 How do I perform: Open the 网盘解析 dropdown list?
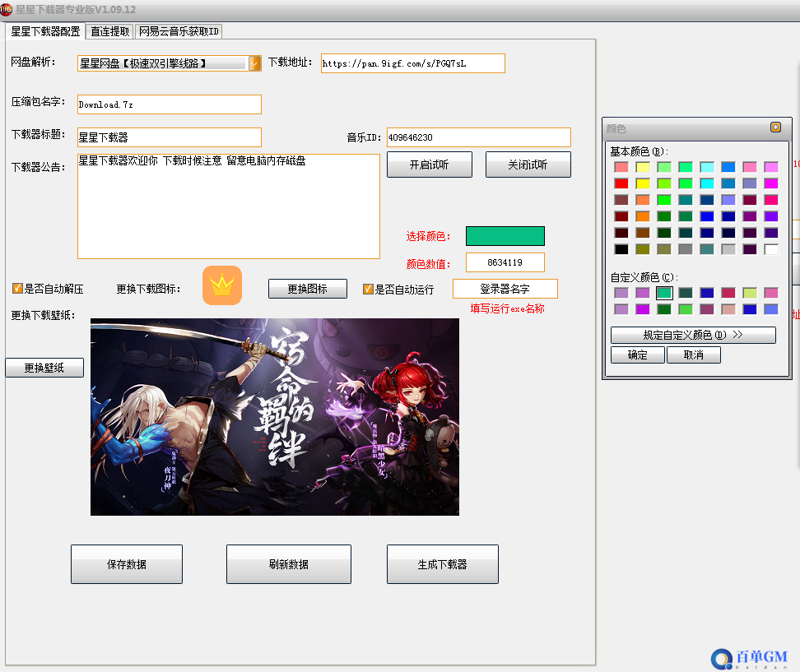point(254,63)
